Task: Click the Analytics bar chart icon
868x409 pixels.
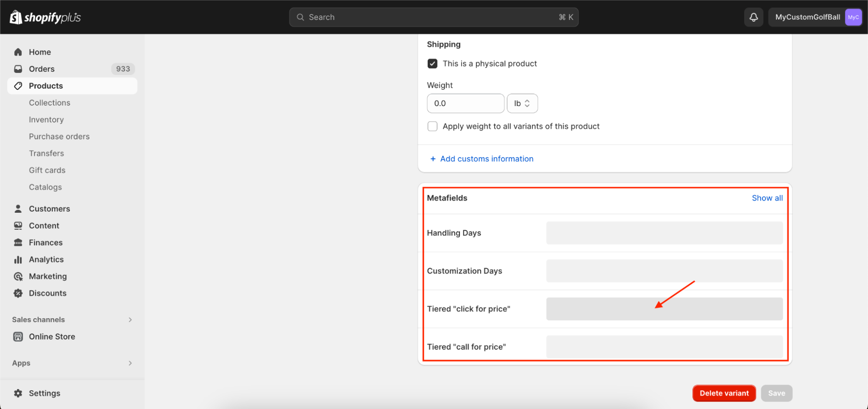Action: click(18, 260)
